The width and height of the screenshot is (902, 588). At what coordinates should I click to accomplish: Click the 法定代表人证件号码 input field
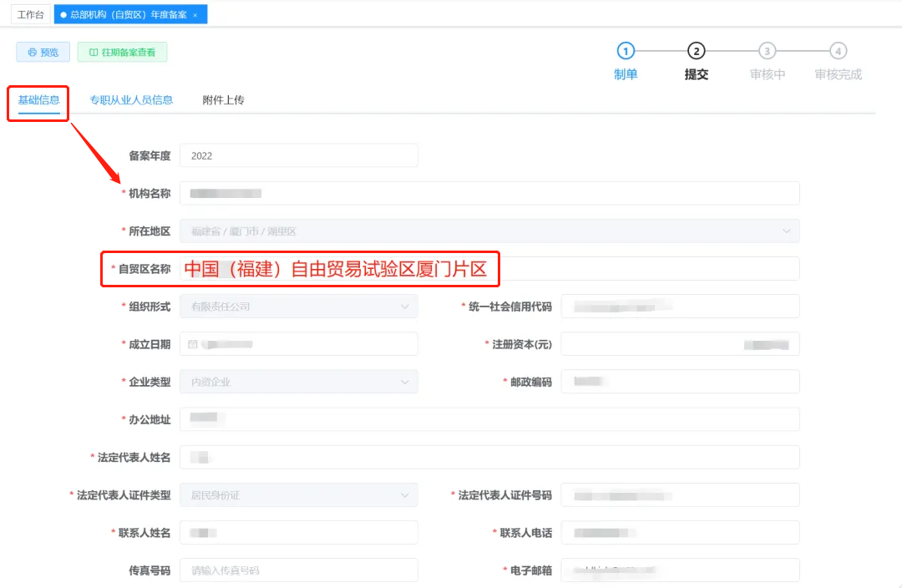(x=680, y=494)
